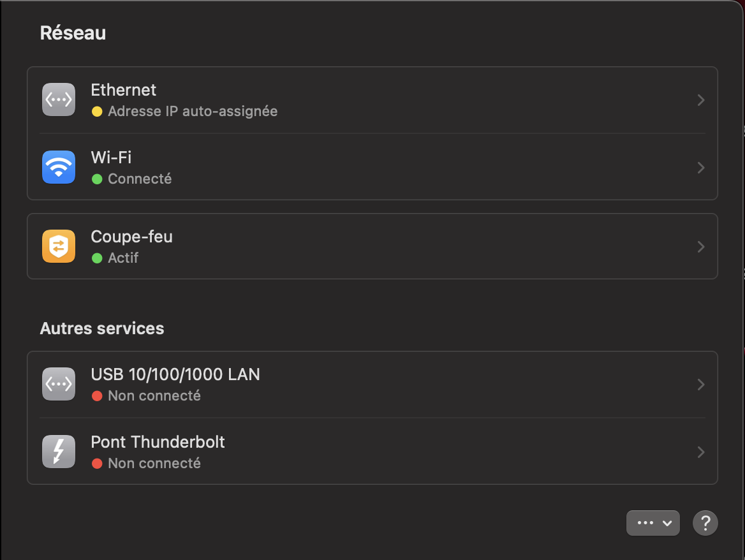This screenshot has height=560, width=745.
Task: Click the green Wi-Fi status dot
Action: (97, 179)
